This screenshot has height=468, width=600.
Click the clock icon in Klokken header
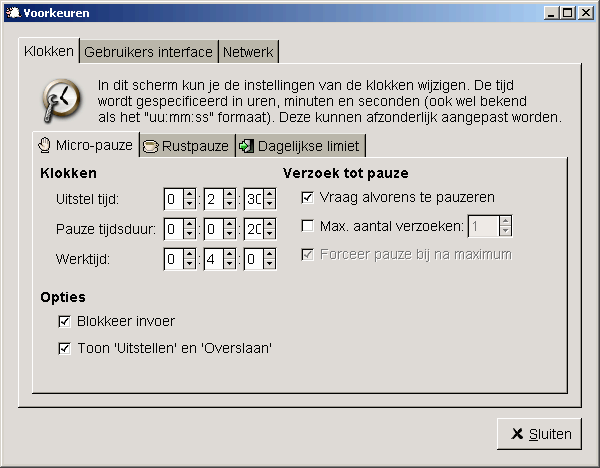(60, 98)
